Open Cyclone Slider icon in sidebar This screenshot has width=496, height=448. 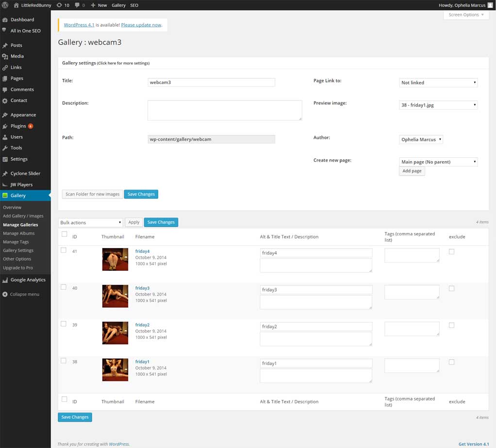[x=5, y=174]
